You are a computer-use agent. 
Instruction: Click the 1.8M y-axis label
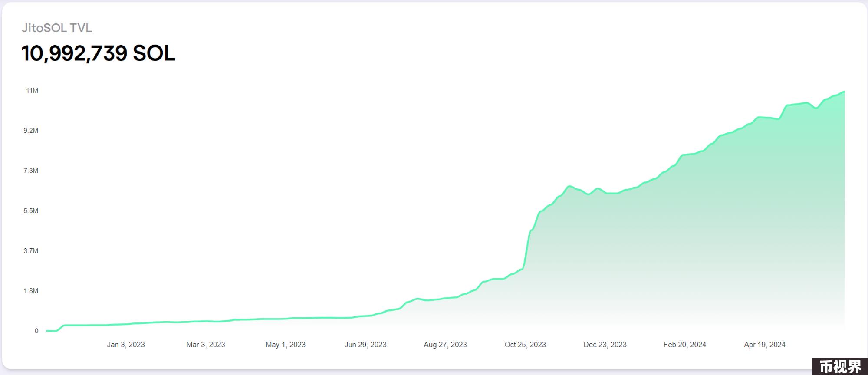(31, 291)
